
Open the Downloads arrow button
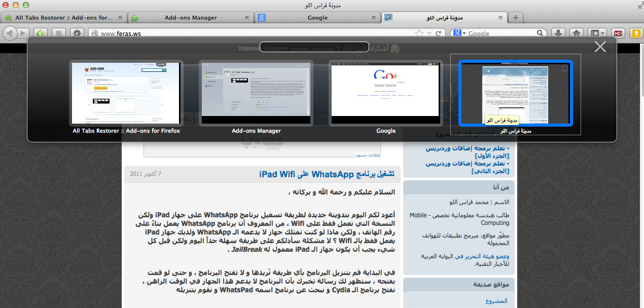(558, 33)
